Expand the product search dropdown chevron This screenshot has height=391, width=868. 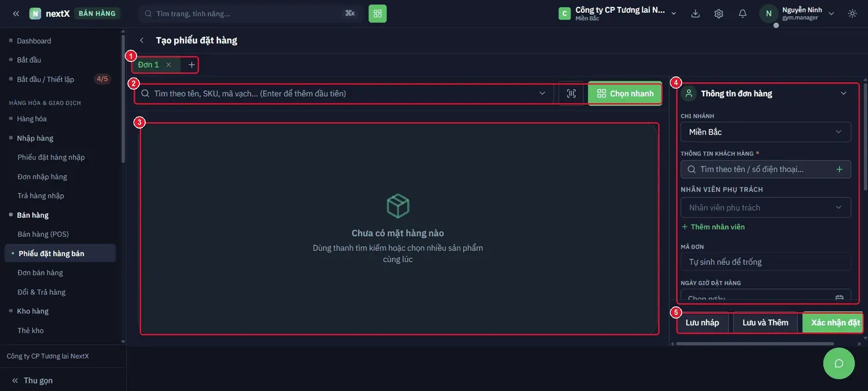[542, 93]
